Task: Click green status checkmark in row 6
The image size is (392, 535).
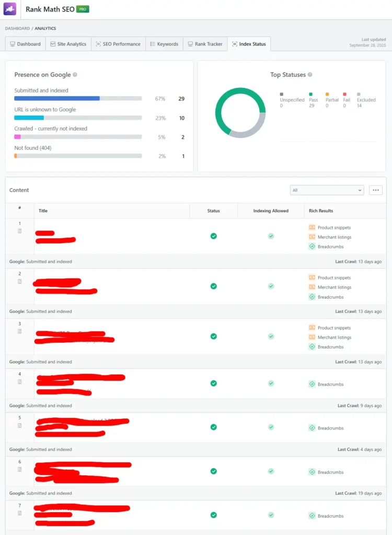Action: point(213,471)
